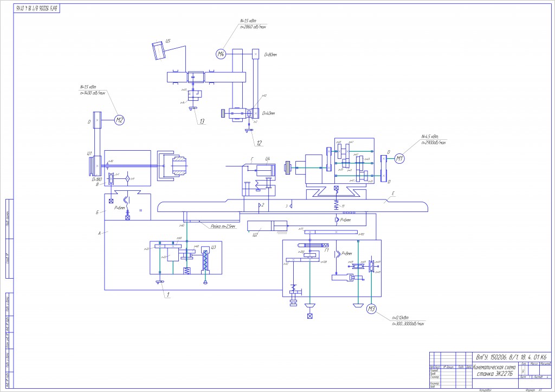Select the title 'Кинематическая схема станка 3К227Б'

coord(494,371)
